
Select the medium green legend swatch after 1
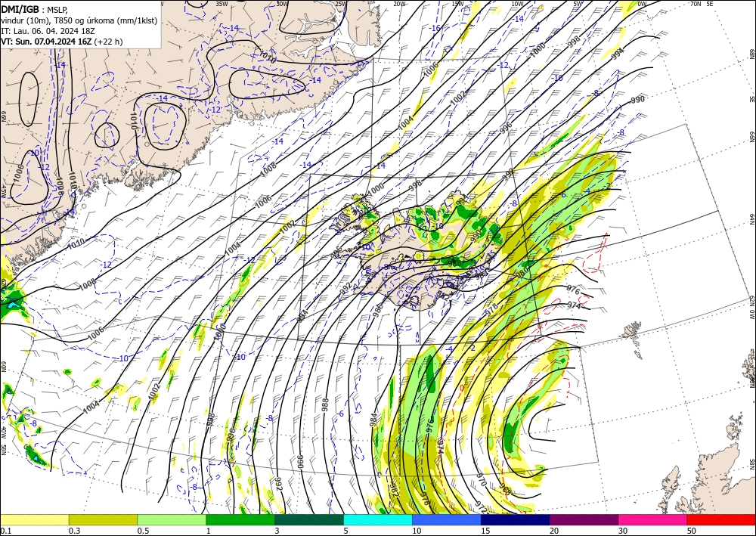(240, 519)
